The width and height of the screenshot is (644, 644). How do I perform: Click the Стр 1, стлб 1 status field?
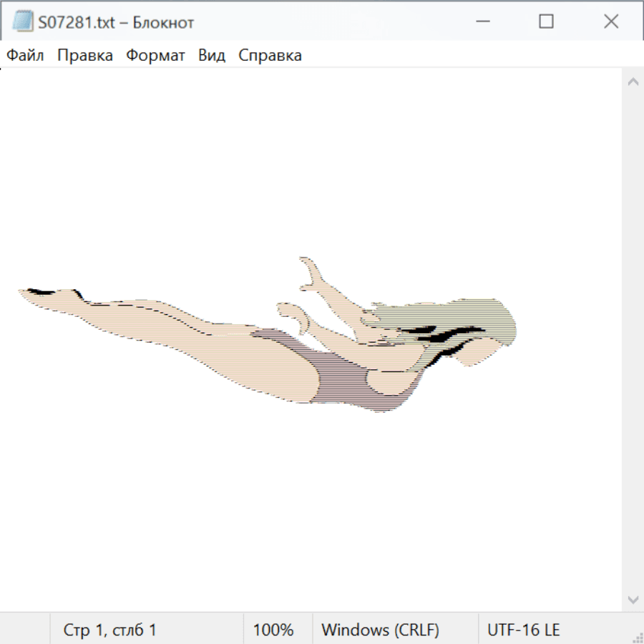(109, 630)
